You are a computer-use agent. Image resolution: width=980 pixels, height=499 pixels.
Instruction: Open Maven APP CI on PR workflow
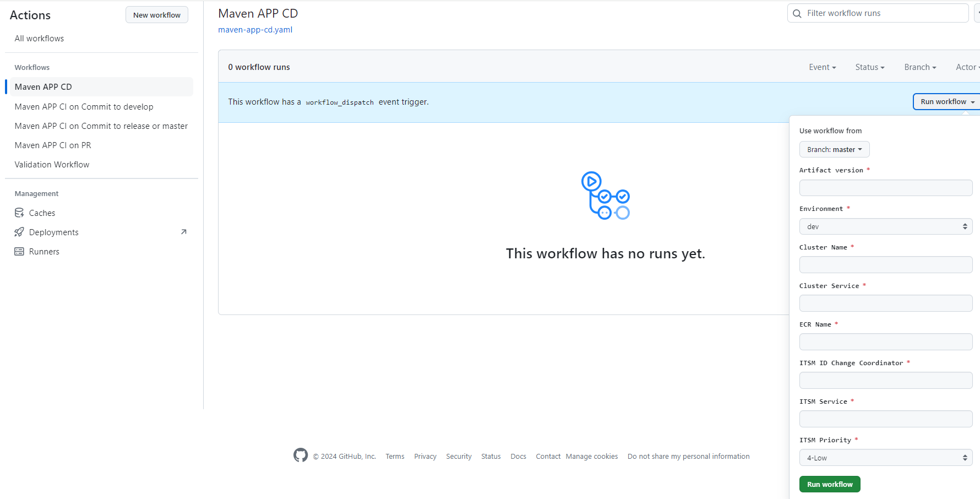(101, 145)
